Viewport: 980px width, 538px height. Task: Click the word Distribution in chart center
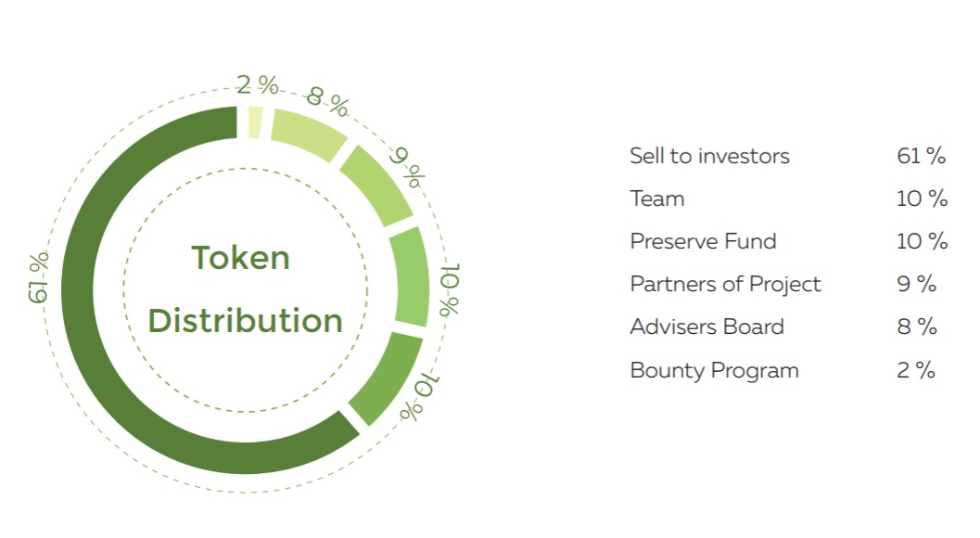coord(245,321)
